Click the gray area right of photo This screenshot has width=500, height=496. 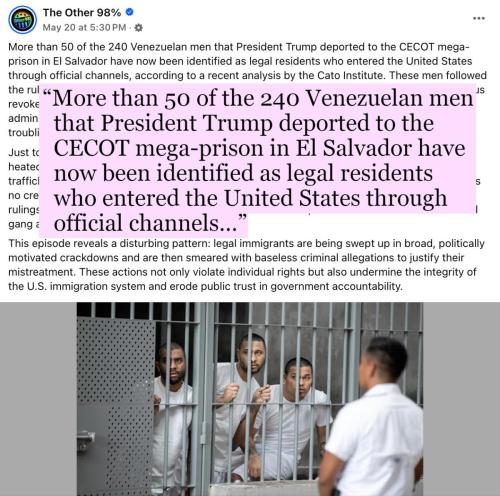coord(461,399)
